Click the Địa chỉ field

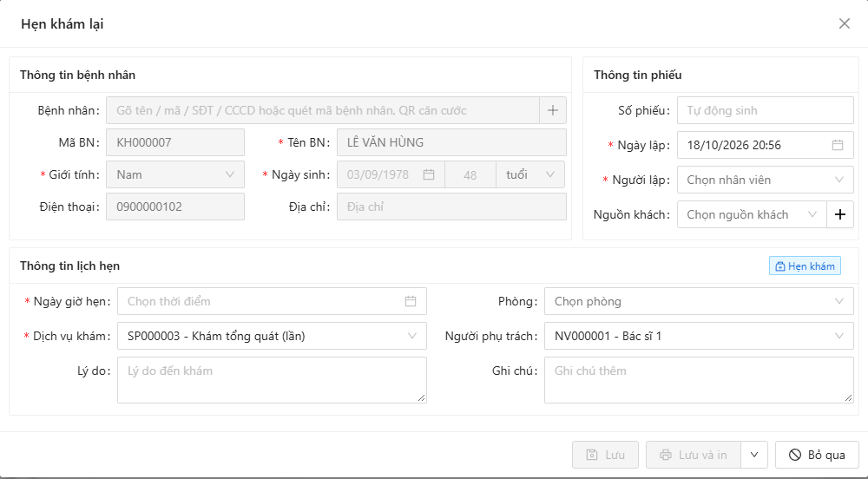451,207
